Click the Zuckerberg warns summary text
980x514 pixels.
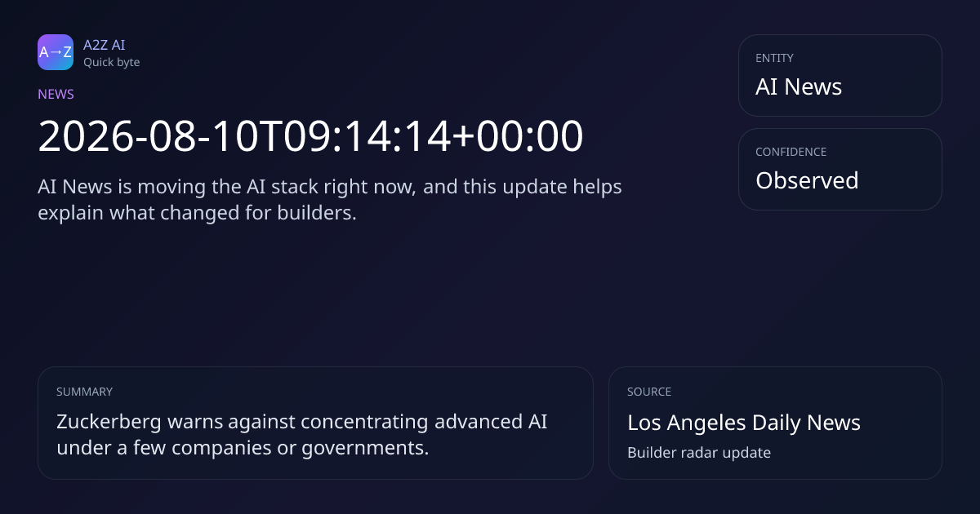(302, 435)
